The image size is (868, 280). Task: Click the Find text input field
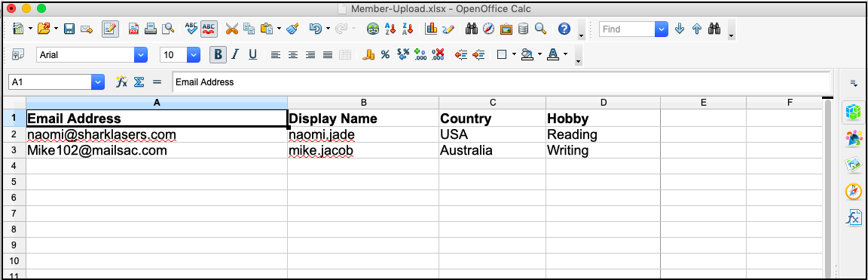[627, 29]
